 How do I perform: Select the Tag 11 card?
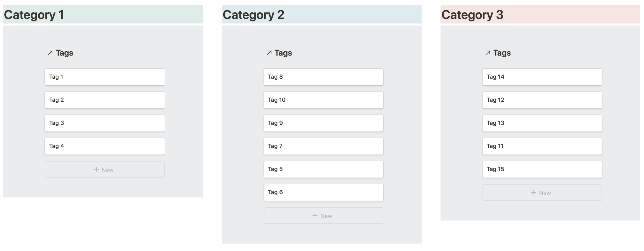pos(542,146)
